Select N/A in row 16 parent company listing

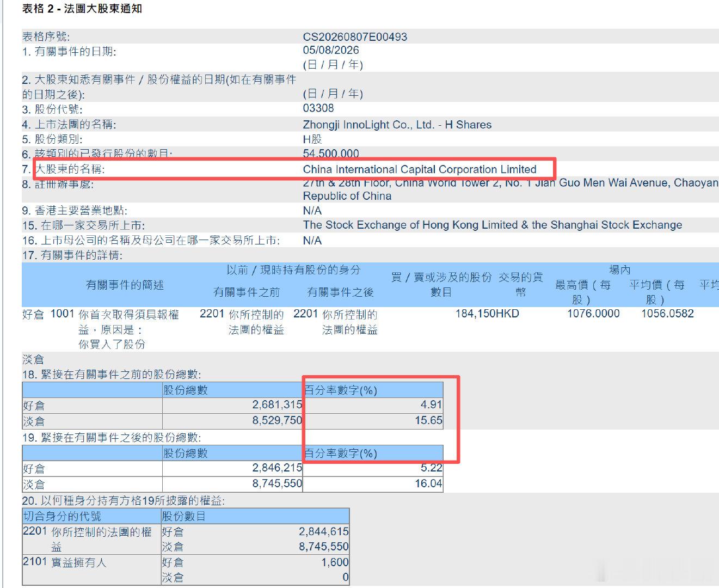point(312,241)
